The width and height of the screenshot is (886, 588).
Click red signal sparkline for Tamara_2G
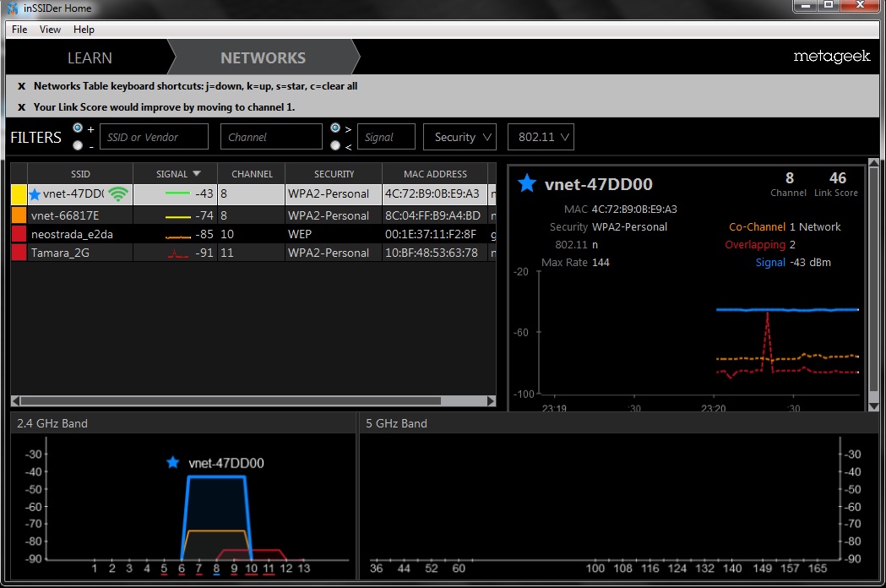177,254
